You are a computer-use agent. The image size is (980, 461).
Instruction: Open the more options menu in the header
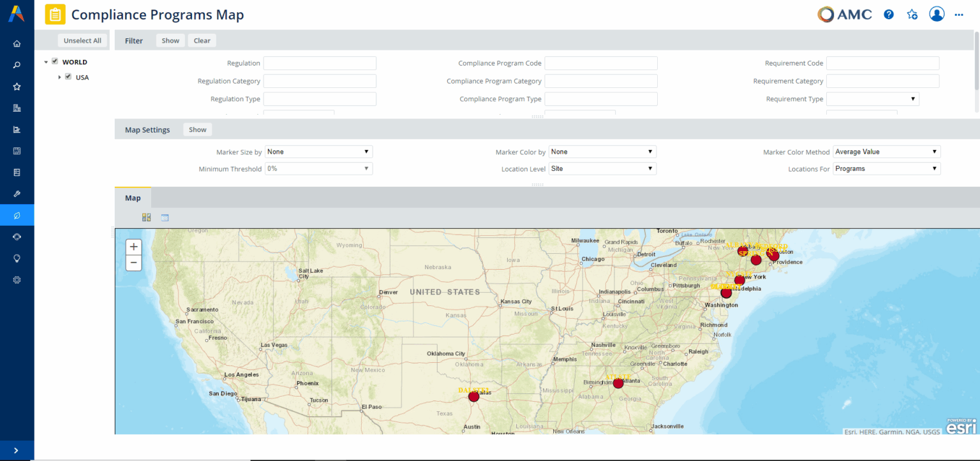pos(959,14)
